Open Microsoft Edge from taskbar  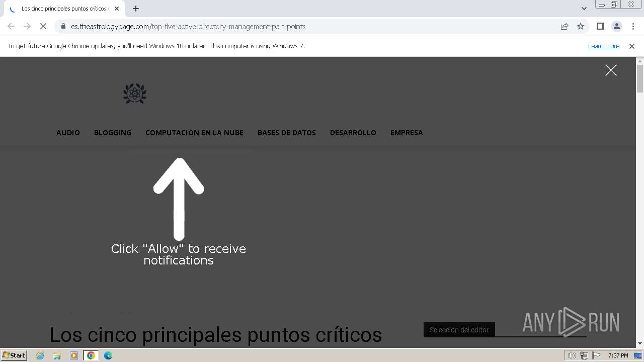click(108, 355)
